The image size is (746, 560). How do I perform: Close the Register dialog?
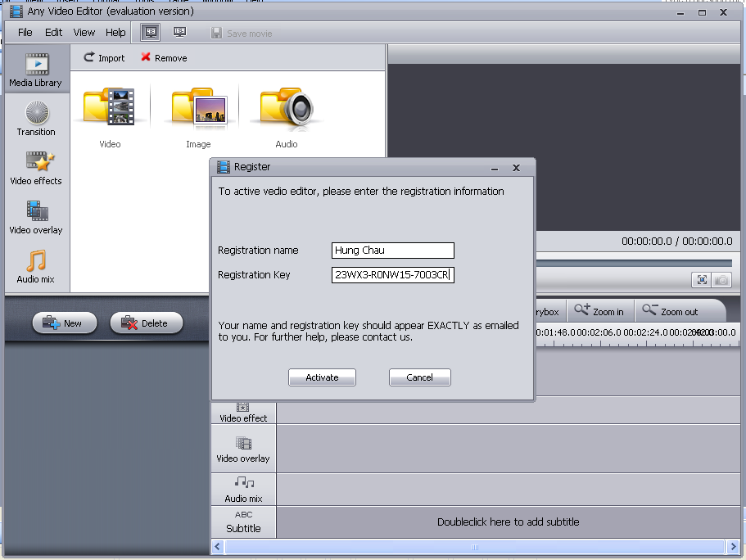(516, 168)
